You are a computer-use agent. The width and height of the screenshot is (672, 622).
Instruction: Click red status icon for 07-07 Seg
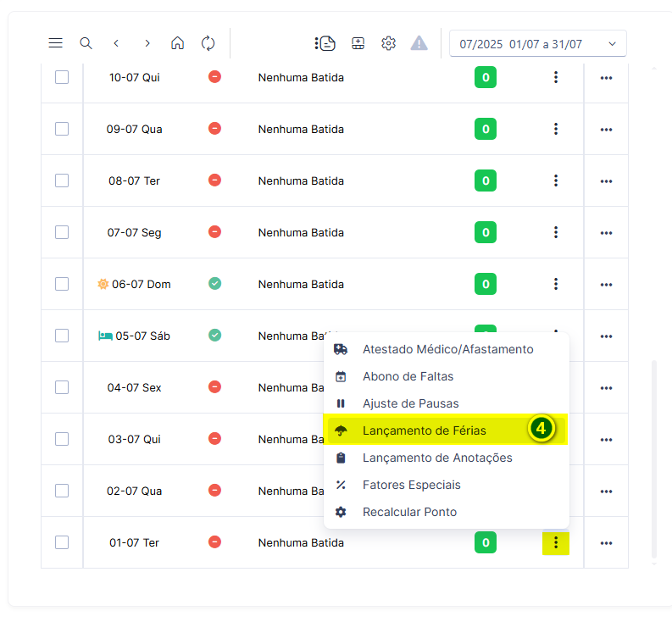coord(214,231)
